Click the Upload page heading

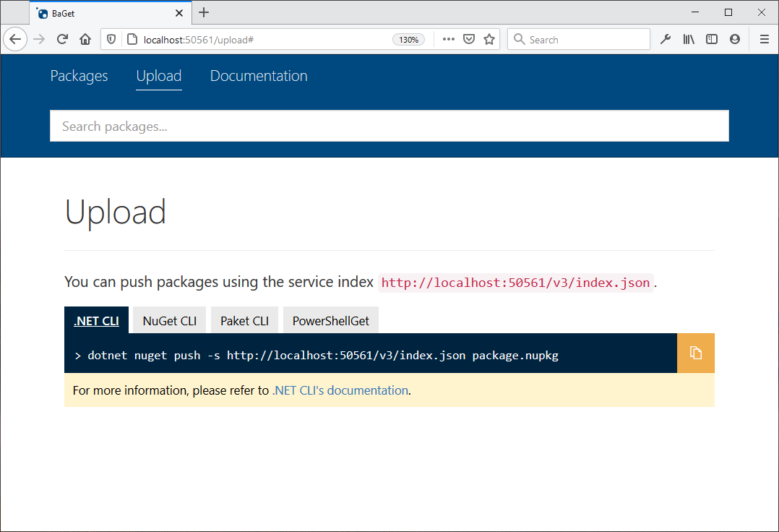pos(116,212)
